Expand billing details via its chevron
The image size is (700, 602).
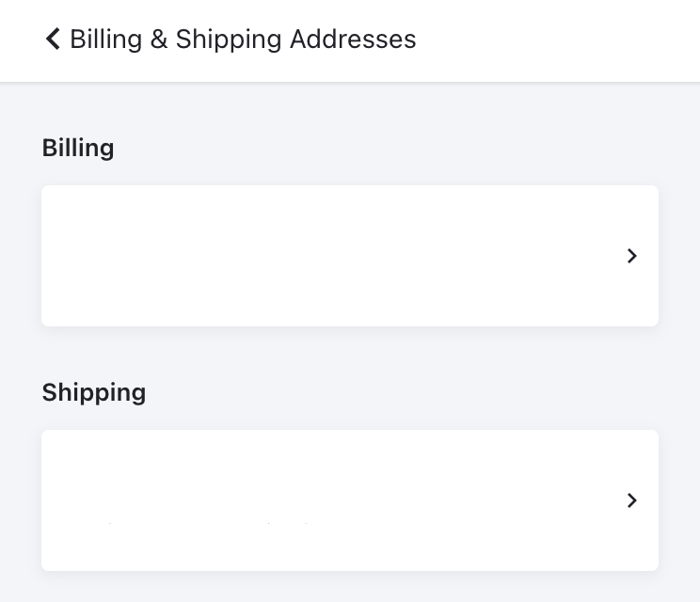(x=632, y=256)
